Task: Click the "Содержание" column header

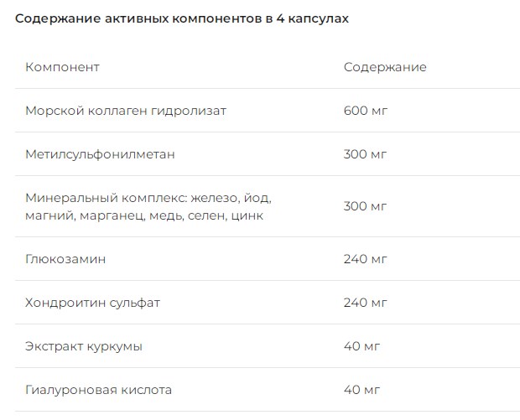Action: coord(385,67)
